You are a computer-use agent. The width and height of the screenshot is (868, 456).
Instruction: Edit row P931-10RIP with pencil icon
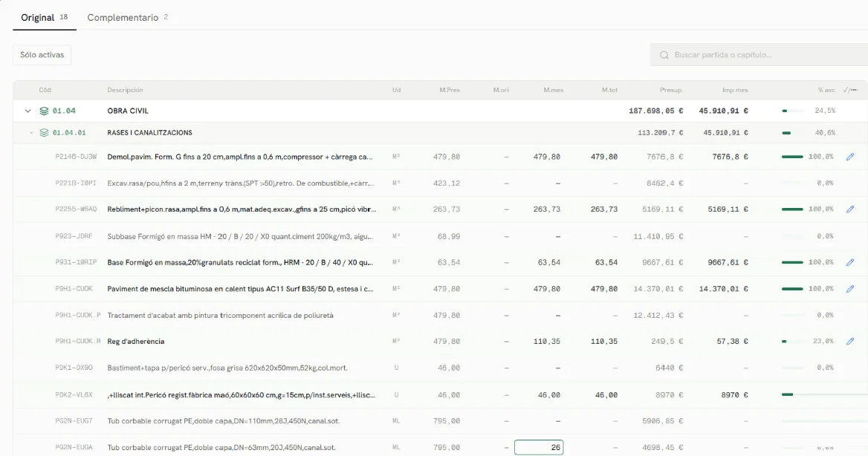[x=850, y=262]
